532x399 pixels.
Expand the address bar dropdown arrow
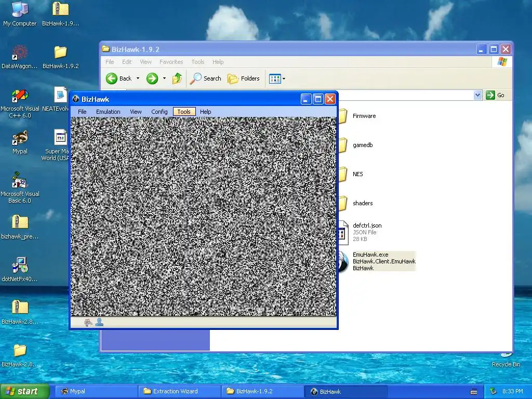click(477, 95)
